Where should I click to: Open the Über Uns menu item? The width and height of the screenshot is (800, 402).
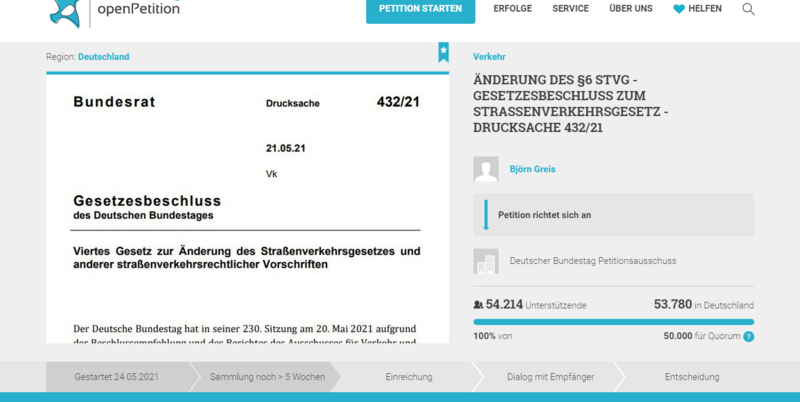pyautogui.click(x=631, y=9)
